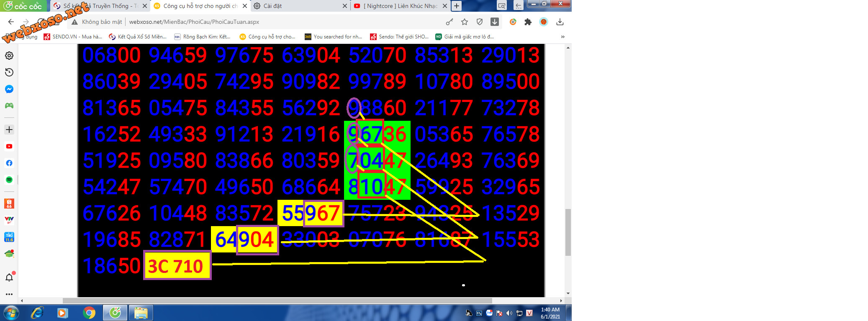Open Rồng Bạch Kim bookmark
868x321 pixels.
coord(203,37)
